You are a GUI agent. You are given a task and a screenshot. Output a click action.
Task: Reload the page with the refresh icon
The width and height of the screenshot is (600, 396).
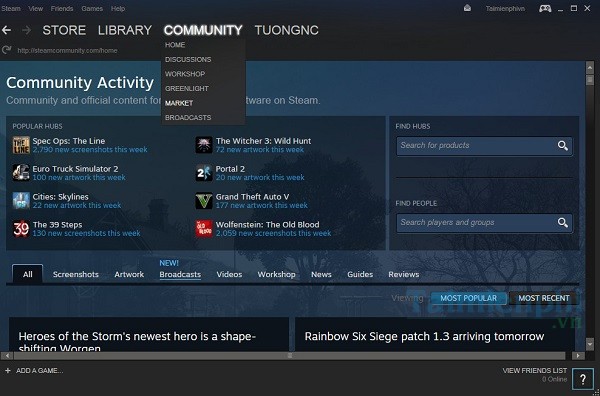[x=6, y=50]
